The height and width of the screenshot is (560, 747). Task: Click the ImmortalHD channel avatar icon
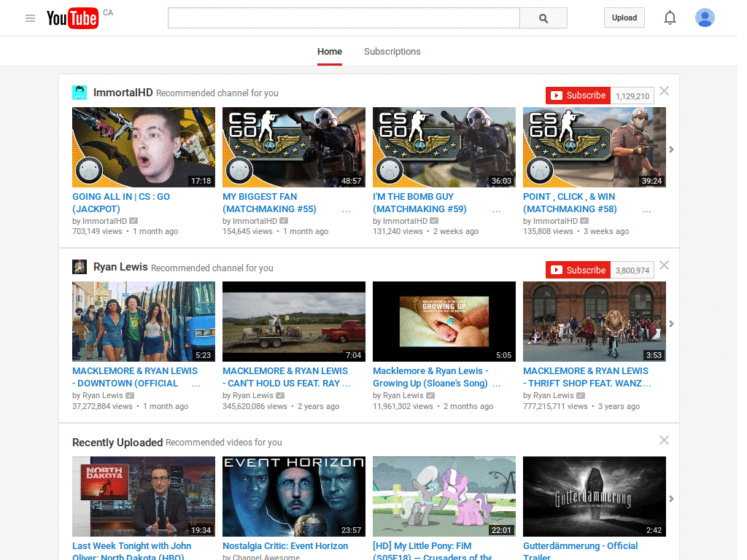79,93
